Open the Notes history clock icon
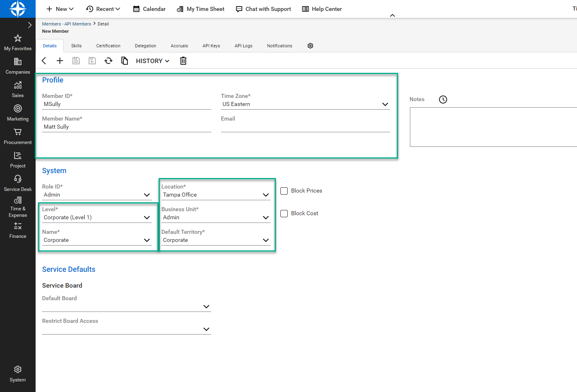The height and width of the screenshot is (392, 577). (443, 100)
